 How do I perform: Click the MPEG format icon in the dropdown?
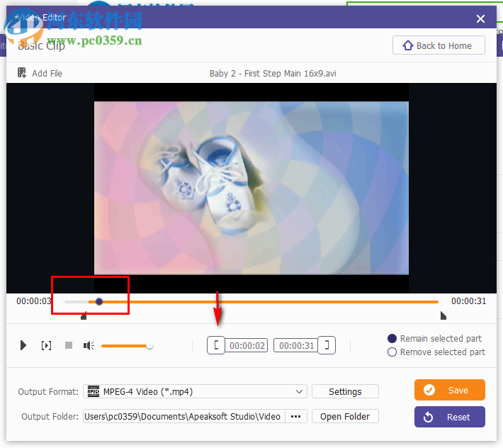click(x=94, y=391)
